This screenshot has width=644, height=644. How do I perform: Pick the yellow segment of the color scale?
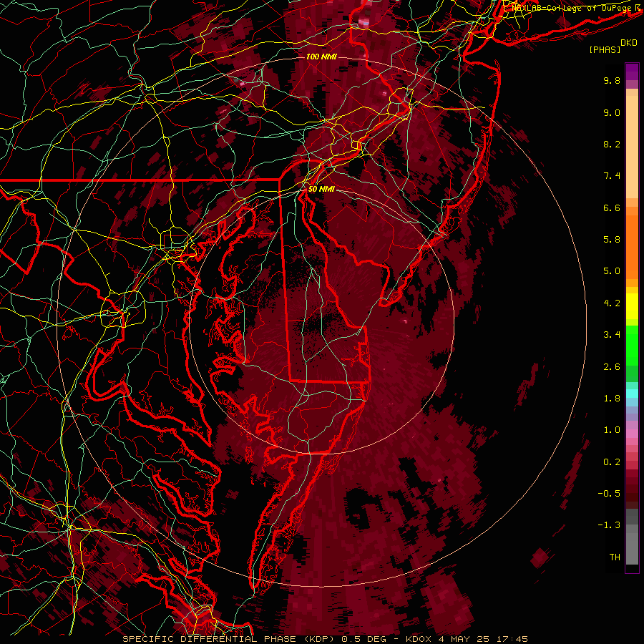[x=632, y=306]
